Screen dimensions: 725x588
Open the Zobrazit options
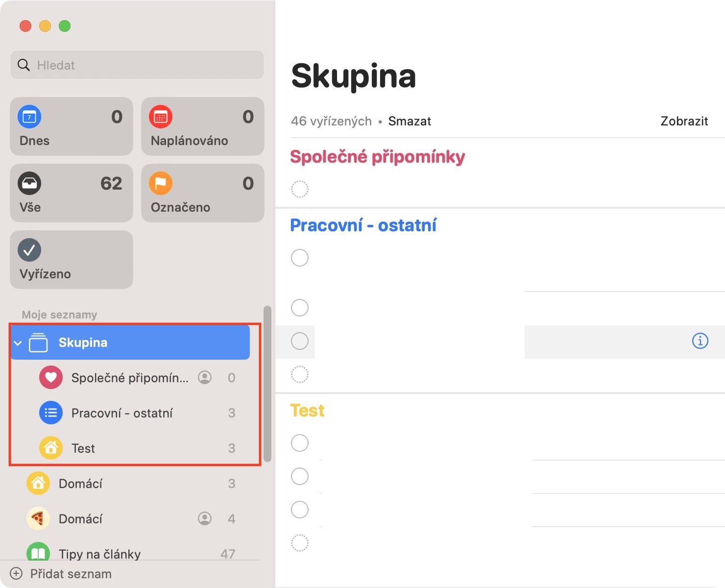pyautogui.click(x=684, y=121)
